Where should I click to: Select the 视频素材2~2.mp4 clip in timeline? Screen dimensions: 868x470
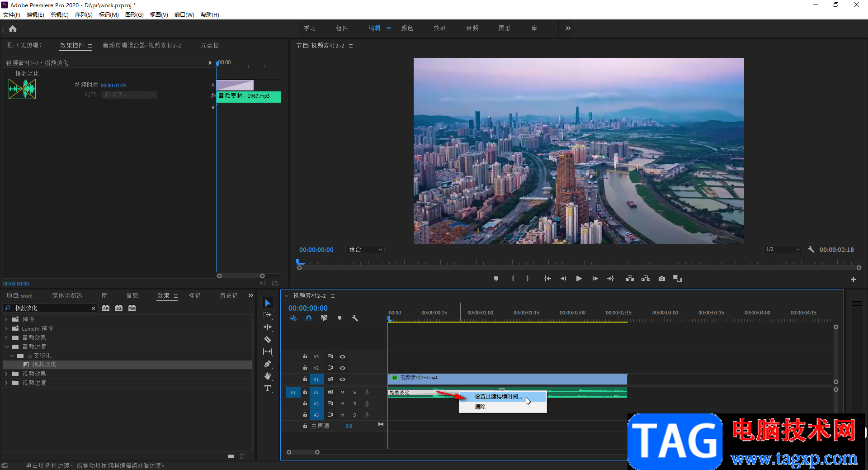507,379
